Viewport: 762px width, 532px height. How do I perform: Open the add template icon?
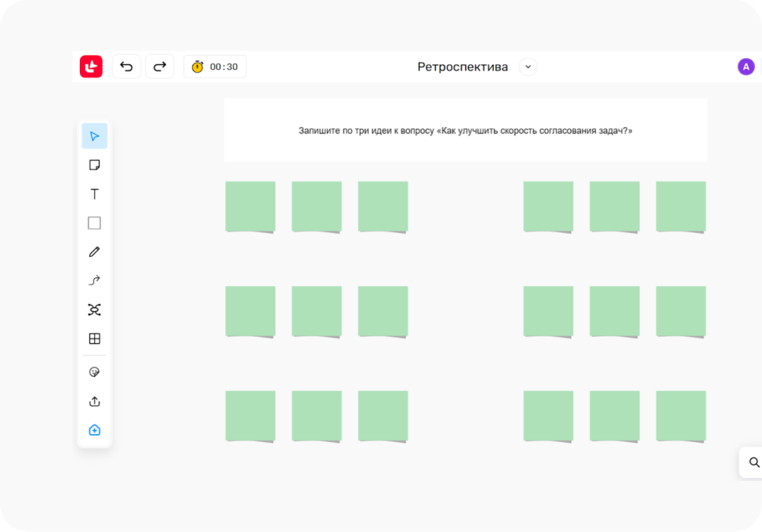94,430
